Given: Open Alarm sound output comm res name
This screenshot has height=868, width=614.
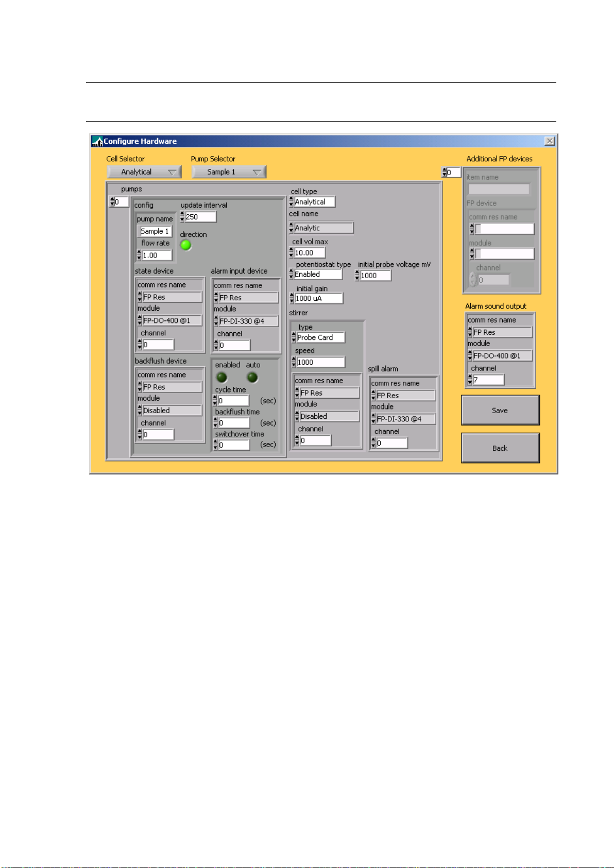Looking at the screenshot, I should (x=502, y=332).
